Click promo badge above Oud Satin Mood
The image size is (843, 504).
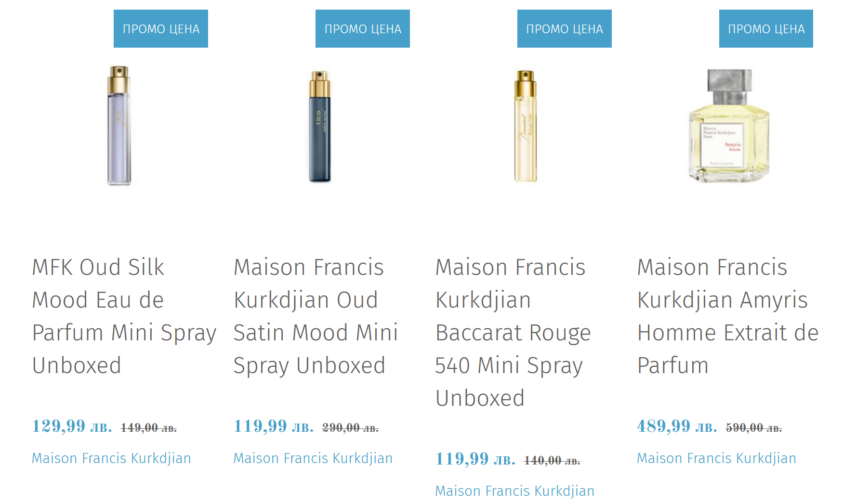tap(363, 29)
